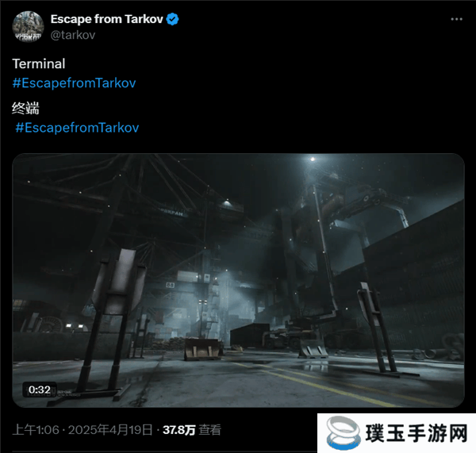Open the @tarkov handle link
Image resolution: width=476 pixels, height=453 pixels.
tap(73, 35)
